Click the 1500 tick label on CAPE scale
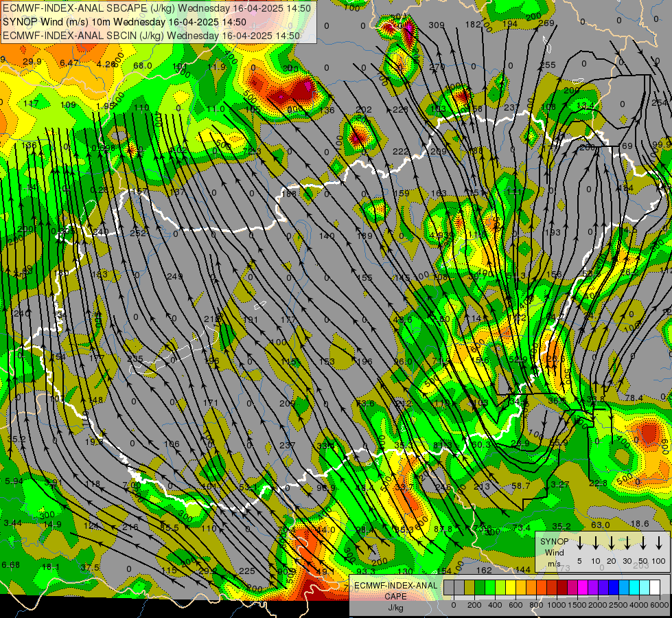This screenshot has height=618, width=672. tap(577, 605)
